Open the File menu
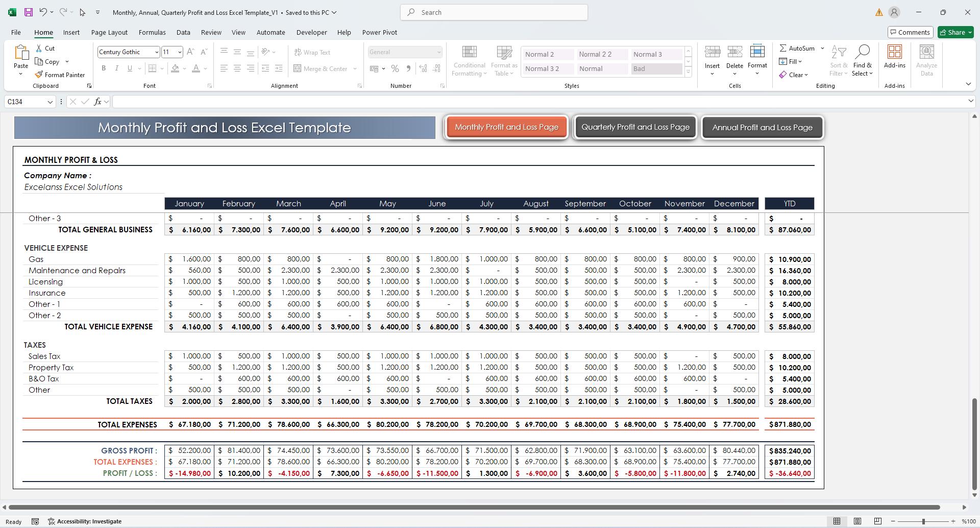980x528 pixels. [x=16, y=32]
